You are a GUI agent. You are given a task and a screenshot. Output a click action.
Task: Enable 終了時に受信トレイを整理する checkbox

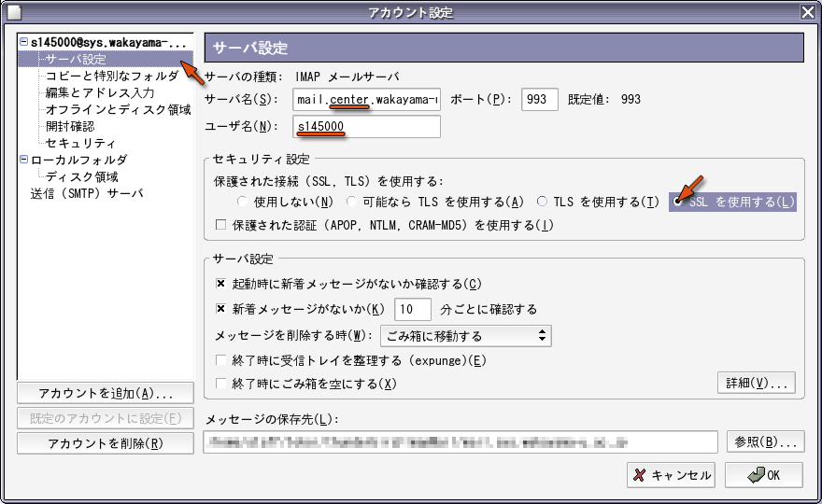pyautogui.click(x=220, y=360)
